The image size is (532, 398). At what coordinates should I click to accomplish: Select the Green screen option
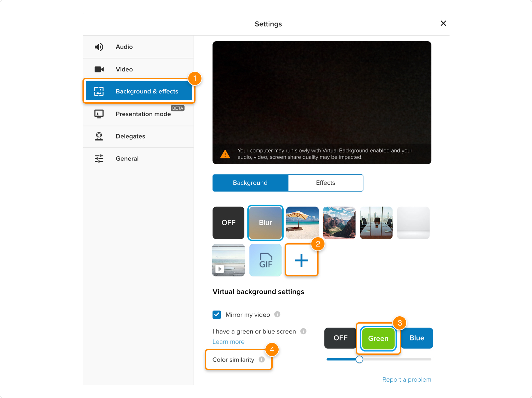[x=378, y=338]
